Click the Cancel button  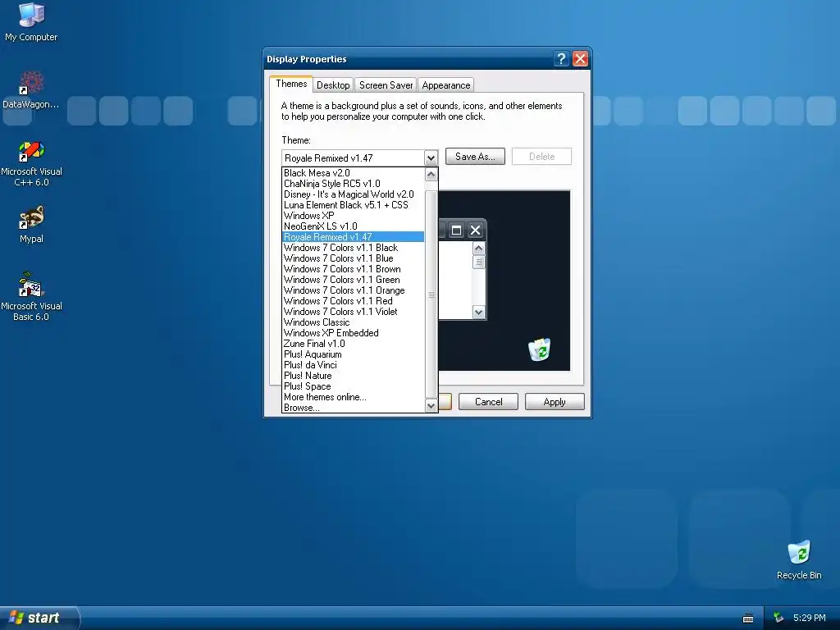[488, 402]
